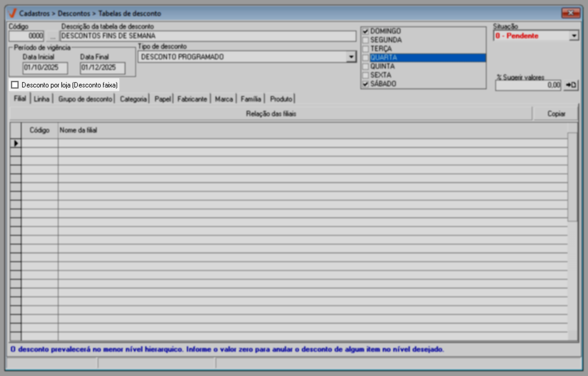Close the Tabelas de desconto window
Viewport: 588px width, 376px height.
(571, 13)
